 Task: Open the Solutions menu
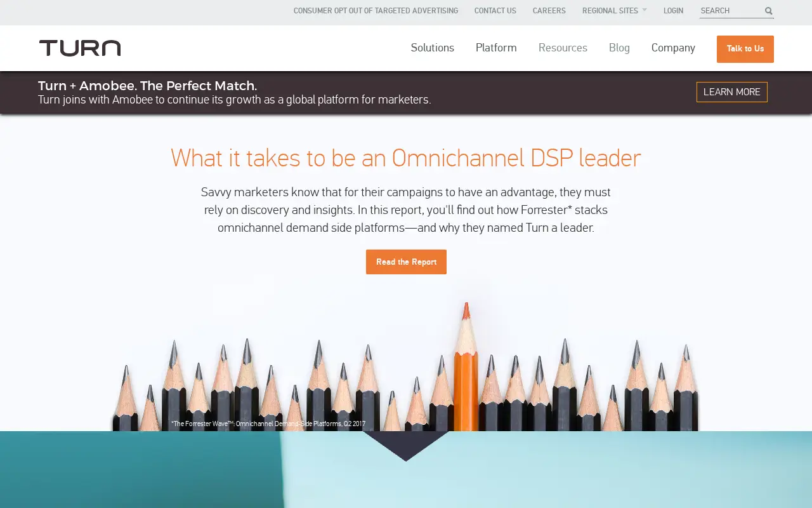(433, 48)
